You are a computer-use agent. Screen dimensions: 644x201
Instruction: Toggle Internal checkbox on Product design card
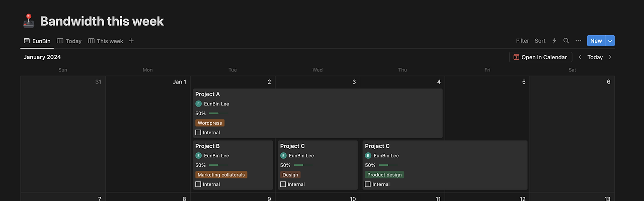point(368,184)
